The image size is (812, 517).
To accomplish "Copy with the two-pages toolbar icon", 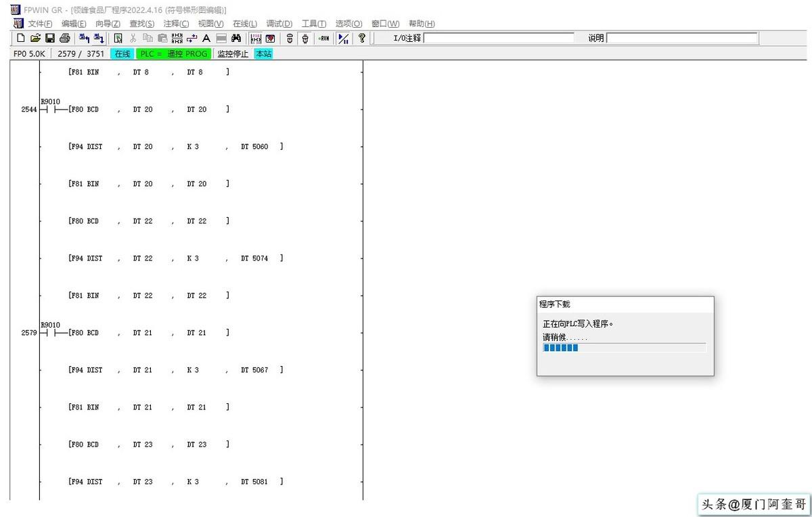I will (x=148, y=39).
